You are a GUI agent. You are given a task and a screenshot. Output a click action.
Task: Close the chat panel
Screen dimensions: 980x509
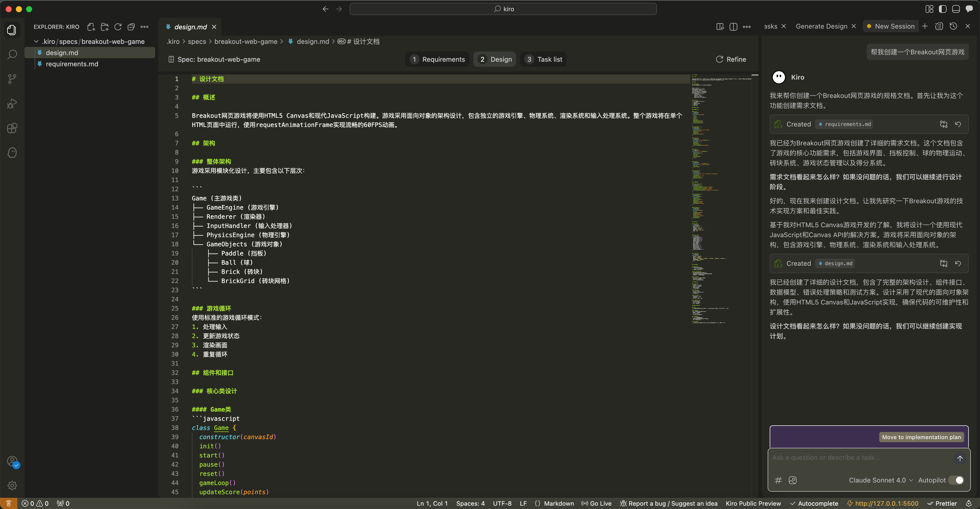(968, 26)
